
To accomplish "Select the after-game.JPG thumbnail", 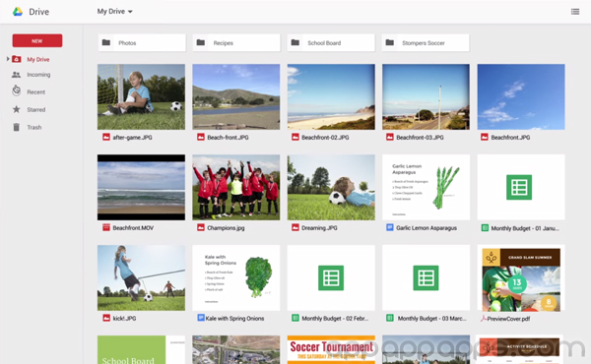I will tap(141, 96).
